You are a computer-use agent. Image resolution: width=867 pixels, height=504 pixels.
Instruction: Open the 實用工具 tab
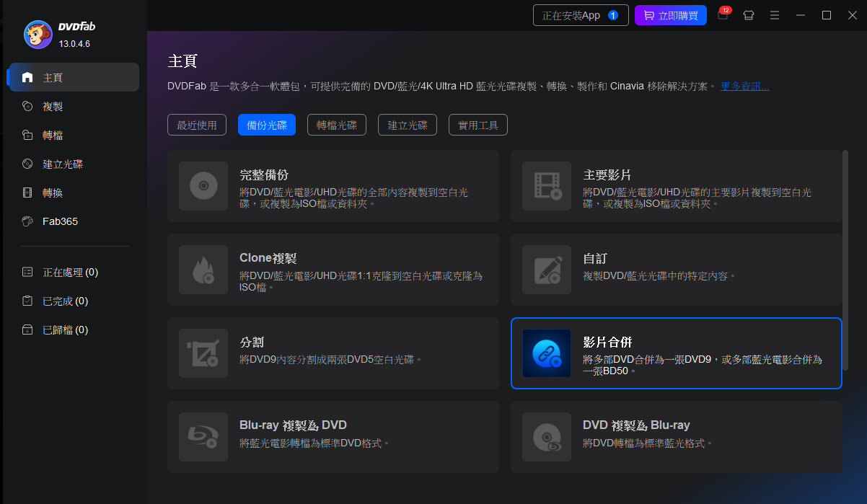tap(477, 125)
